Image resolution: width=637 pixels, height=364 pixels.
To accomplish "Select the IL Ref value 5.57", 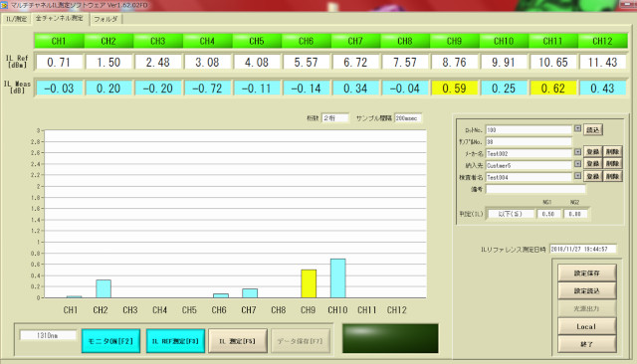I will (x=307, y=62).
